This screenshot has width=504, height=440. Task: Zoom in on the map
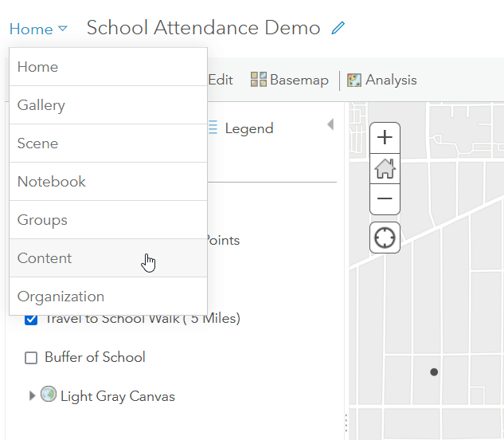385,137
